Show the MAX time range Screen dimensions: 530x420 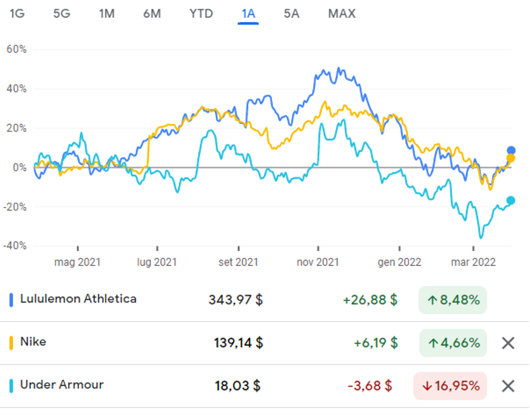[342, 13]
